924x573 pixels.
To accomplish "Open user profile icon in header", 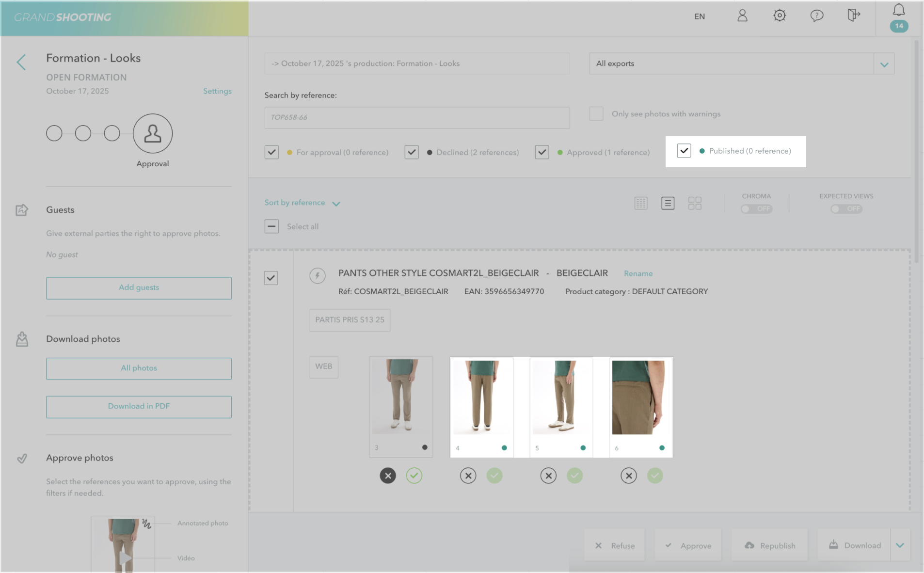I will point(742,16).
